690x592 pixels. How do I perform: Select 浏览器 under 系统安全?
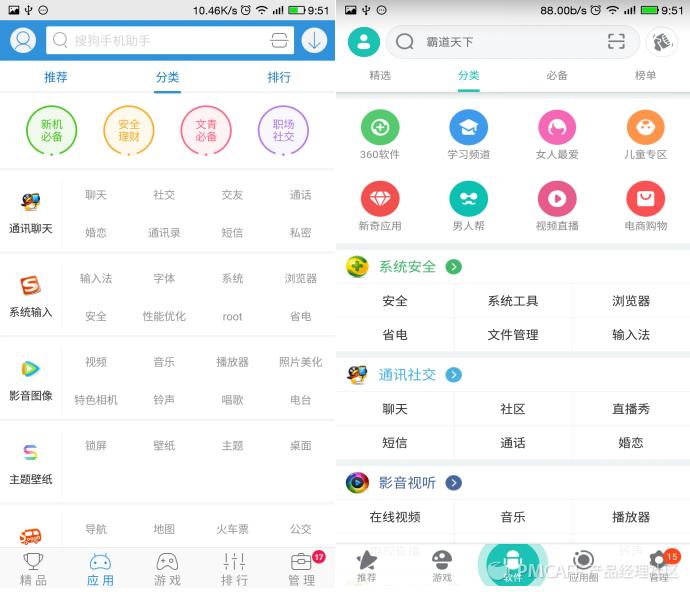[x=631, y=301]
